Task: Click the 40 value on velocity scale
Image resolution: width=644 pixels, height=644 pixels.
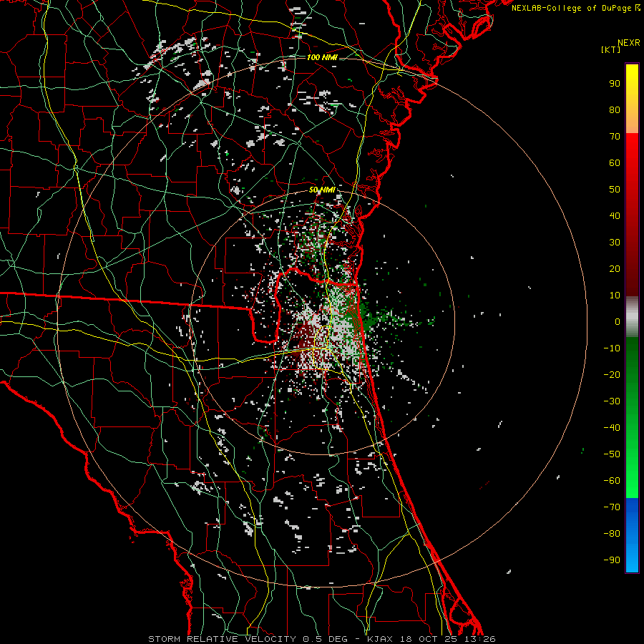Action: [x=615, y=215]
